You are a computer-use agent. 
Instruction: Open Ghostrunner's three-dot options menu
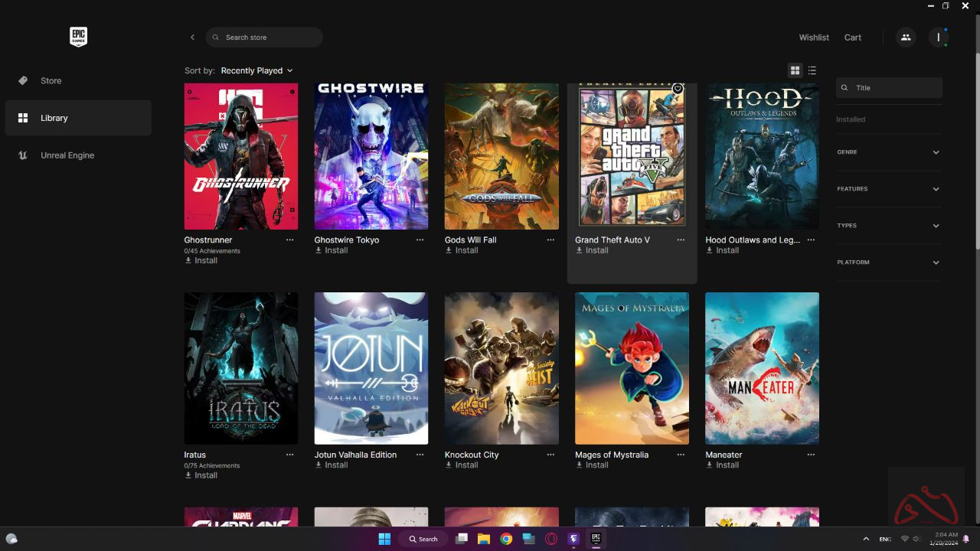(x=289, y=240)
